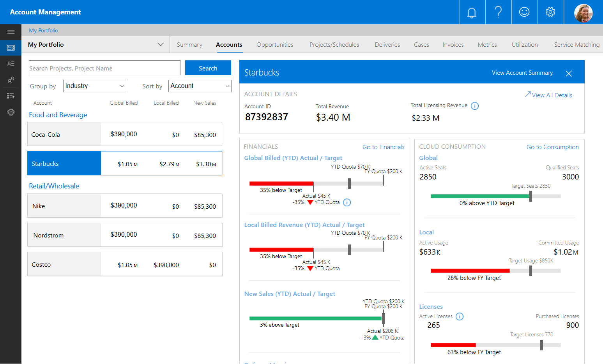Open the feedback smiley icon
The height and width of the screenshot is (364, 603).
(x=524, y=12)
